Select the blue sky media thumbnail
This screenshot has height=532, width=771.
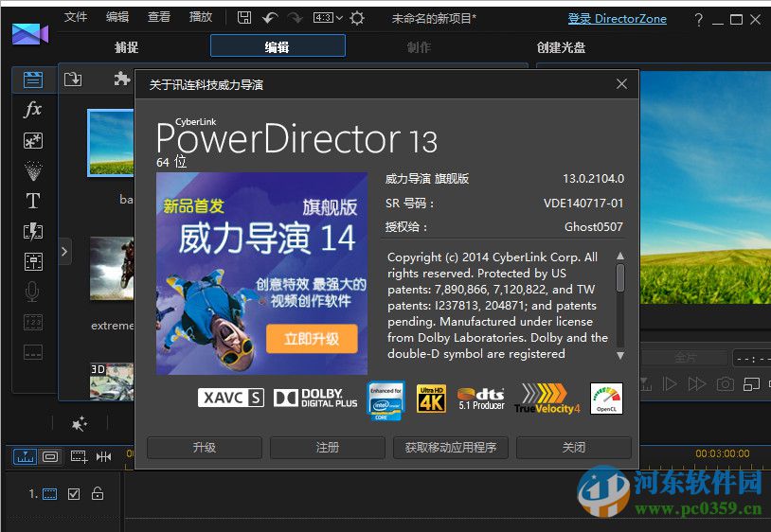pyautogui.click(x=111, y=142)
